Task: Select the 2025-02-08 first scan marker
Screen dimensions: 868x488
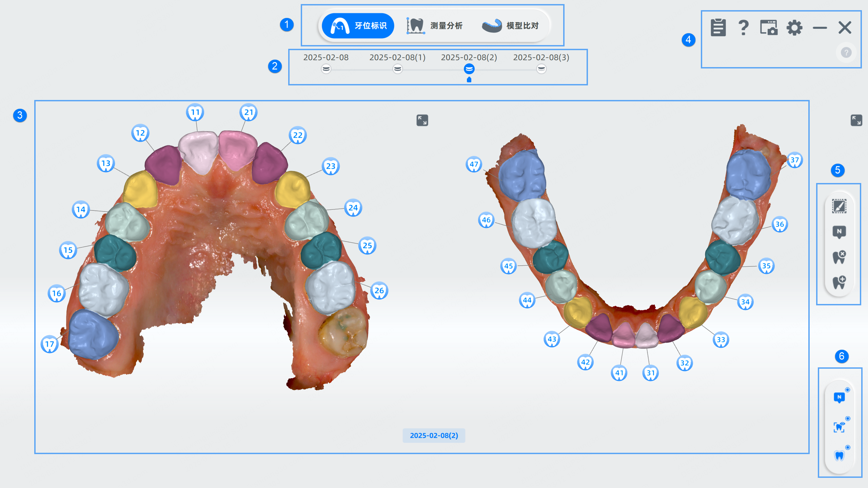Action: (x=326, y=69)
